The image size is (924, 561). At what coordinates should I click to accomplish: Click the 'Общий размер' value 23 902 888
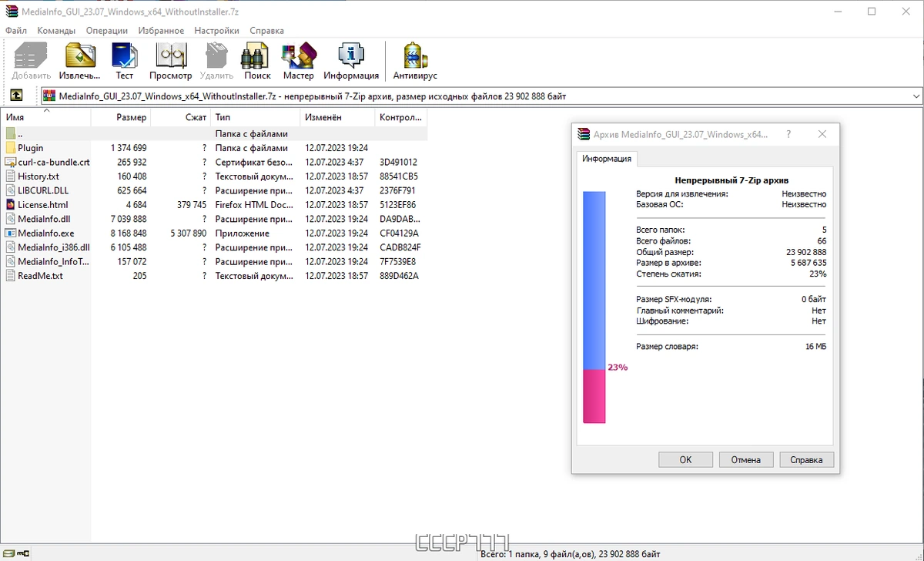(x=805, y=253)
